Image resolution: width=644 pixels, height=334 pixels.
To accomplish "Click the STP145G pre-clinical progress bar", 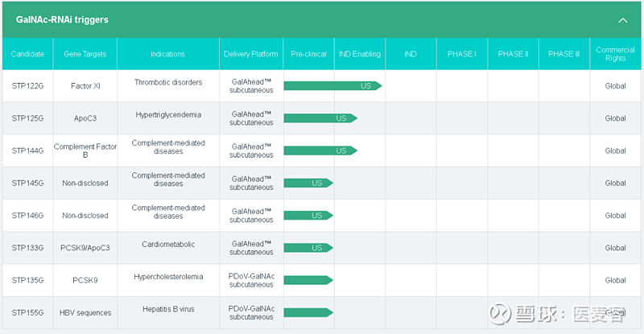I will [308, 183].
